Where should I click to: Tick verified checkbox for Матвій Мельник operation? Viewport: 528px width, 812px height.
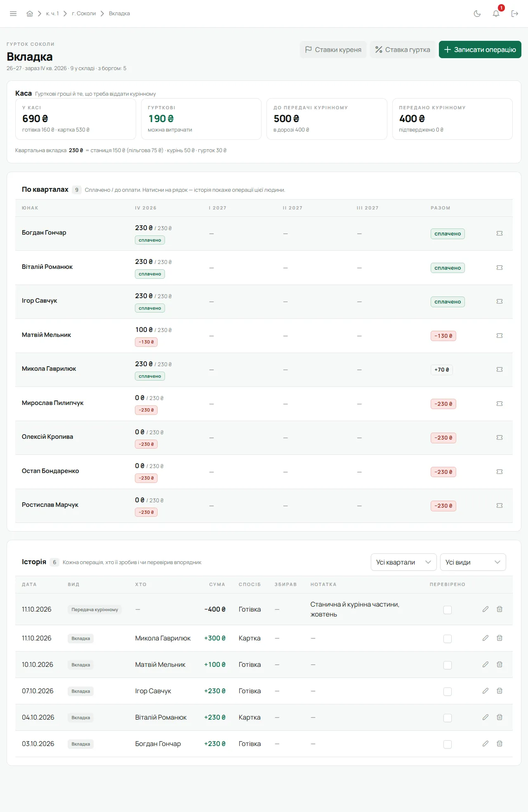[x=448, y=665]
